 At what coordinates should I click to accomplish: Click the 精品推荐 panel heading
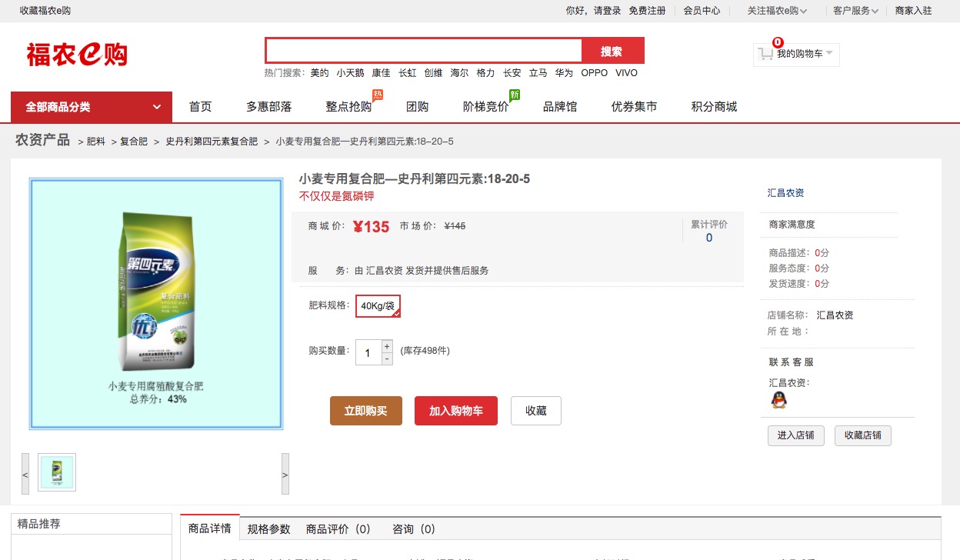(38, 524)
